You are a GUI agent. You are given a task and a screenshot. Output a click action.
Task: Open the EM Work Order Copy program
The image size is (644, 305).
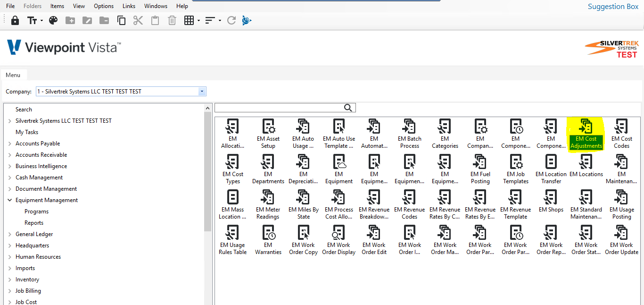(304, 240)
